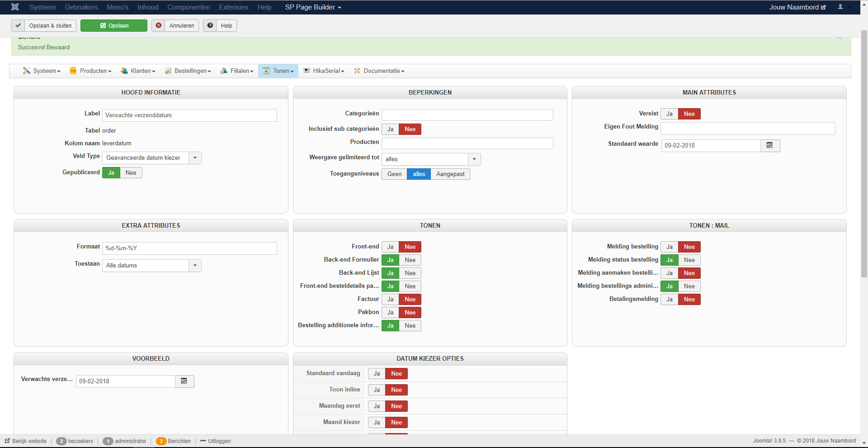Image resolution: width=868 pixels, height=448 pixels.
Task: Open the Gebruikers menu
Action: pyautogui.click(x=81, y=7)
